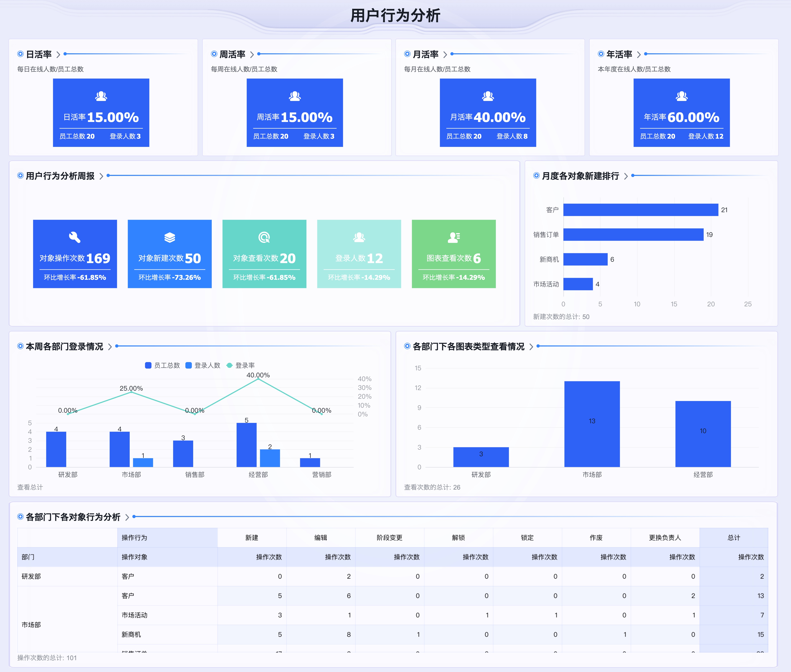Click the 查看总计 link
791x672 pixels.
coord(30,487)
